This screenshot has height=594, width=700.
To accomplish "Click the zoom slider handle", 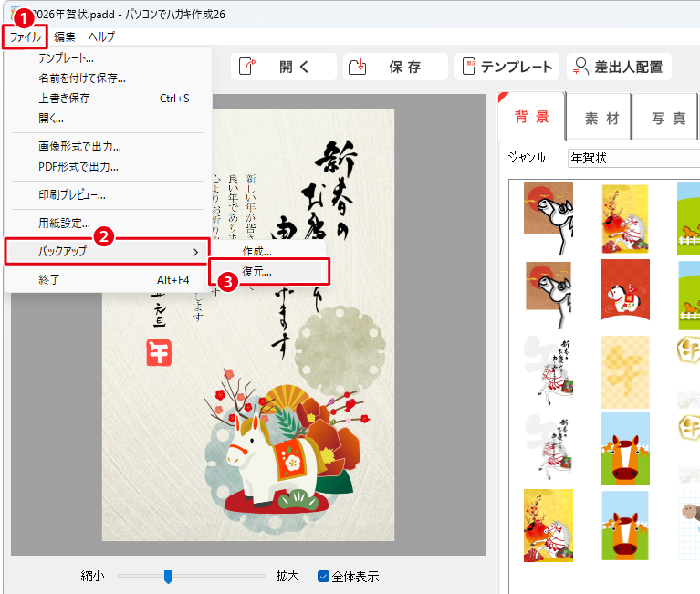I will (x=168, y=576).
